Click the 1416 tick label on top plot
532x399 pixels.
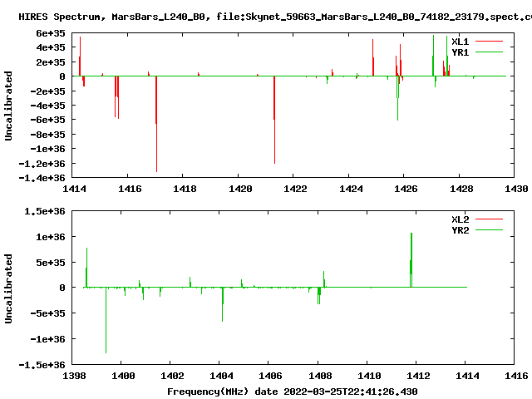130,189
